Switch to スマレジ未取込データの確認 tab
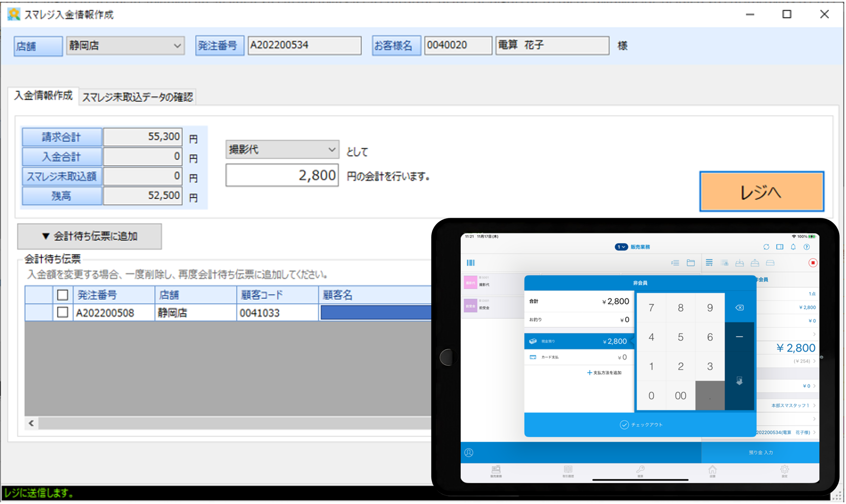The image size is (846, 504). click(137, 97)
